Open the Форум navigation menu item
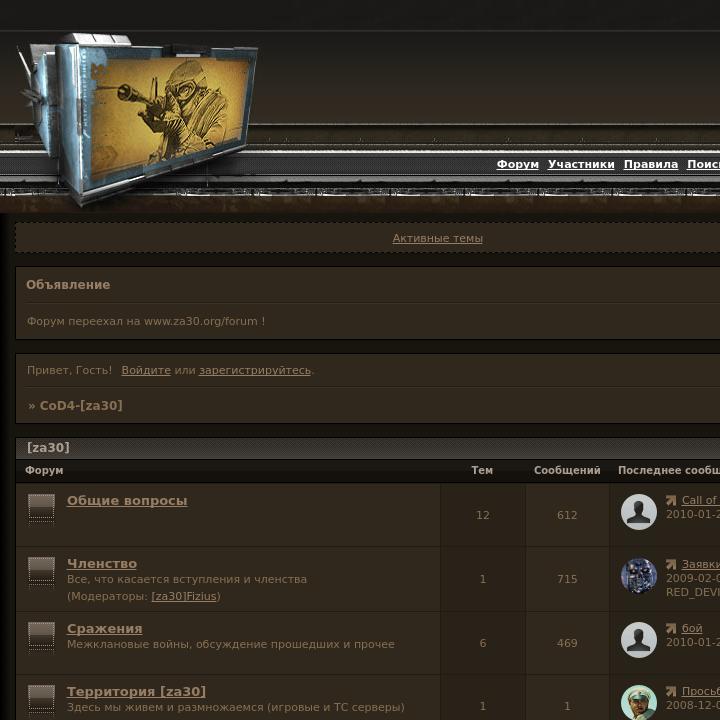The width and height of the screenshot is (720, 720). pos(518,164)
